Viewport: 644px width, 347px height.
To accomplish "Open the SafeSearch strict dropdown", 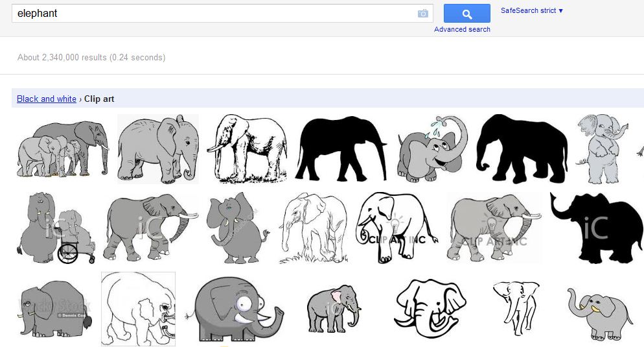I will [531, 10].
